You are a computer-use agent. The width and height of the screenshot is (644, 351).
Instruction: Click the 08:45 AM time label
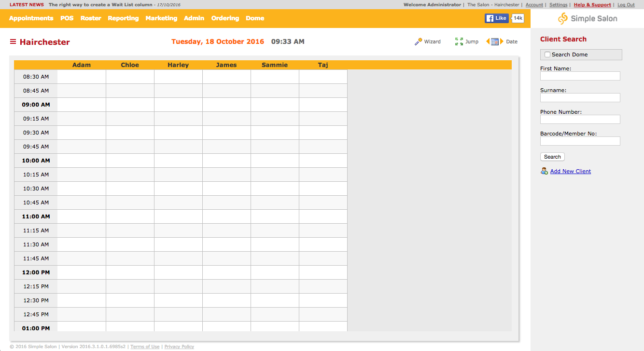coord(36,91)
